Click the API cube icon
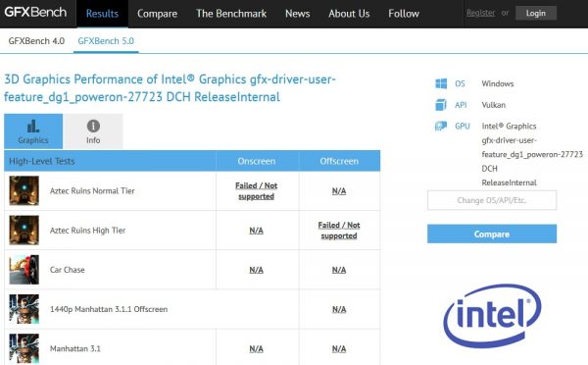The width and height of the screenshot is (588, 365). (x=441, y=105)
